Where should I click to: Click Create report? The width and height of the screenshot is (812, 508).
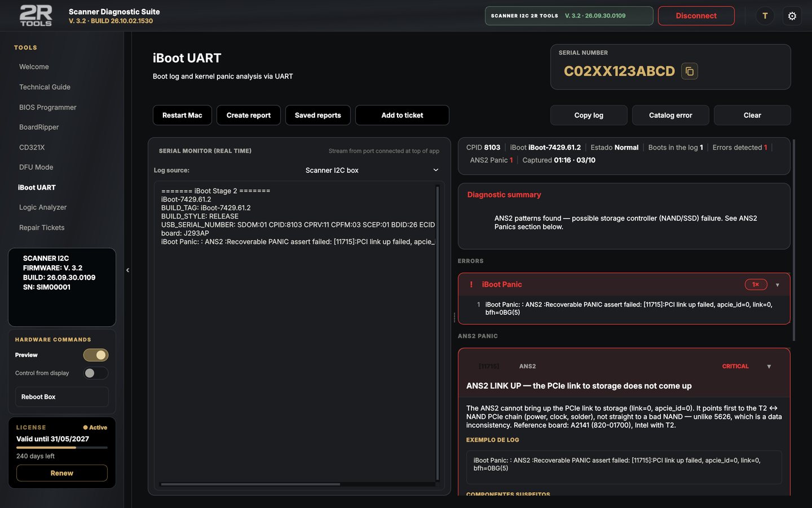[x=249, y=115]
